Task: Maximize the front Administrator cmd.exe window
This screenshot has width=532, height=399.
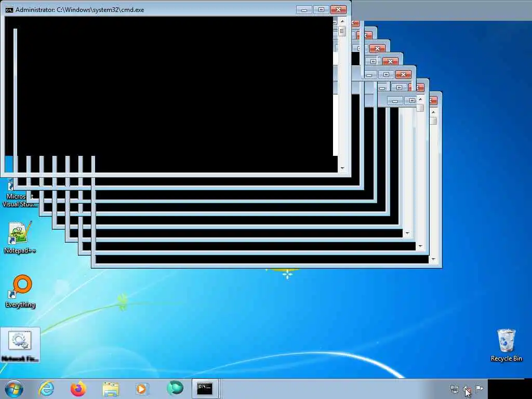Action: pyautogui.click(x=321, y=10)
